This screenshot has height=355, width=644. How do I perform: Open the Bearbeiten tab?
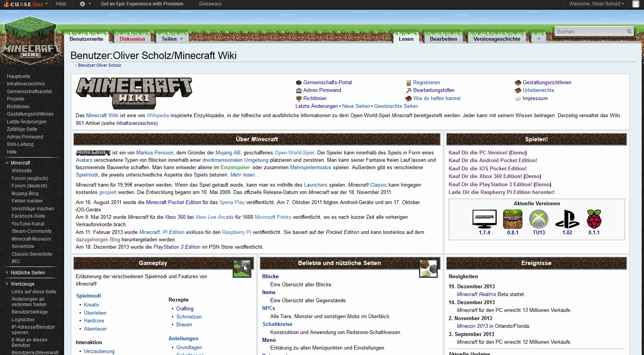click(x=443, y=39)
